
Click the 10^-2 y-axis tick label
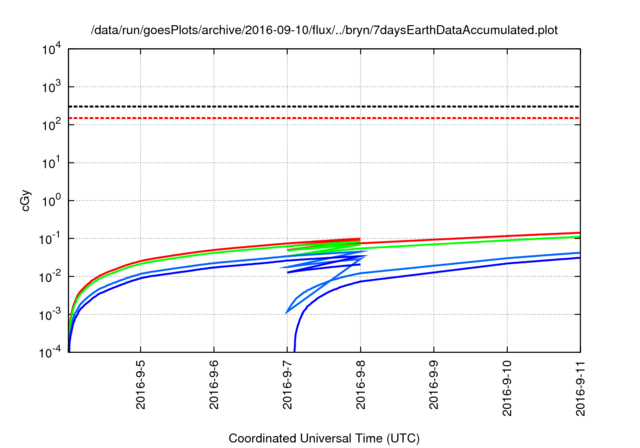[x=51, y=277]
